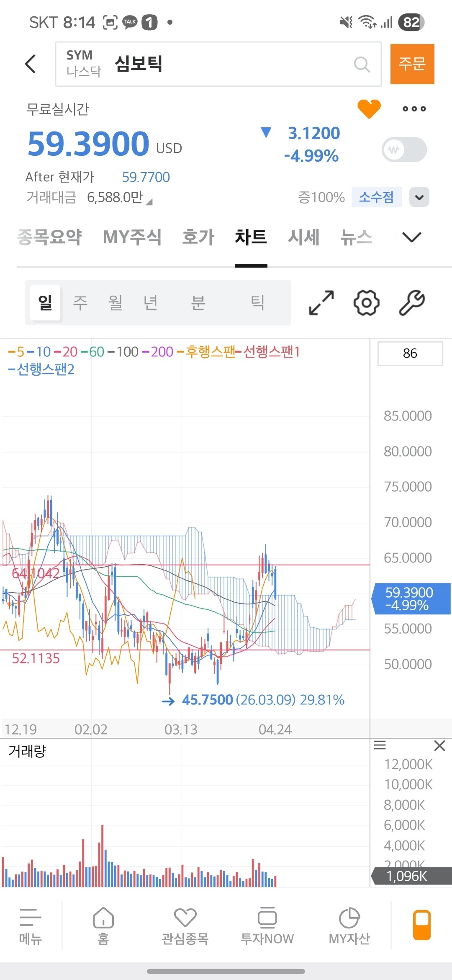This screenshot has width=452, height=980.
Task: Close the 거래량 volume panel
Action: tap(439, 745)
